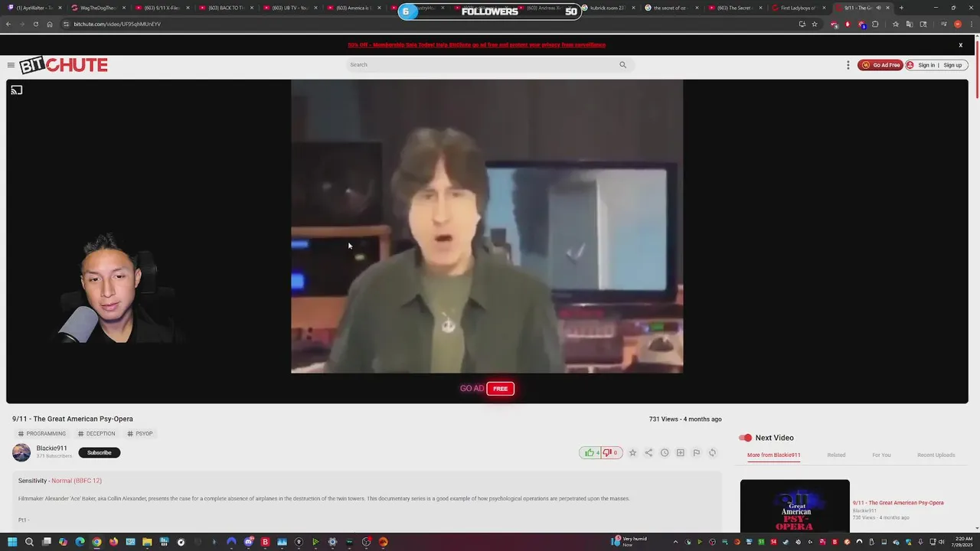Click the video title heading text
This screenshot has height=551, width=980.
point(73,419)
